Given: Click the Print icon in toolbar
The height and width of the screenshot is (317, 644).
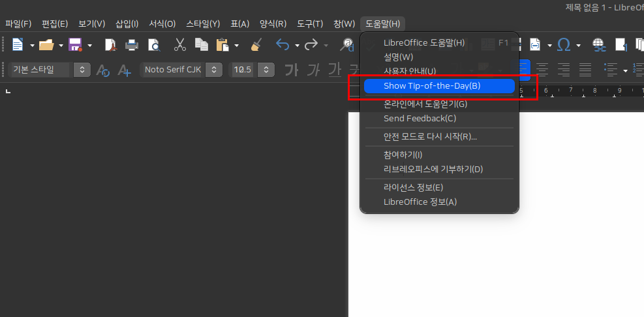Looking at the screenshot, I should pos(132,45).
